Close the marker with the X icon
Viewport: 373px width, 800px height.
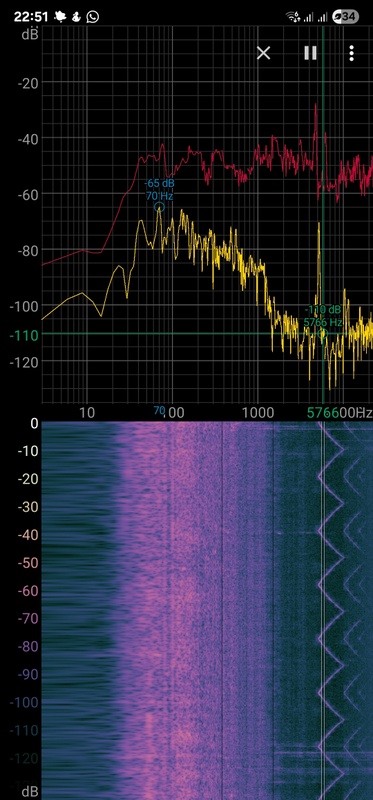coord(263,53)
